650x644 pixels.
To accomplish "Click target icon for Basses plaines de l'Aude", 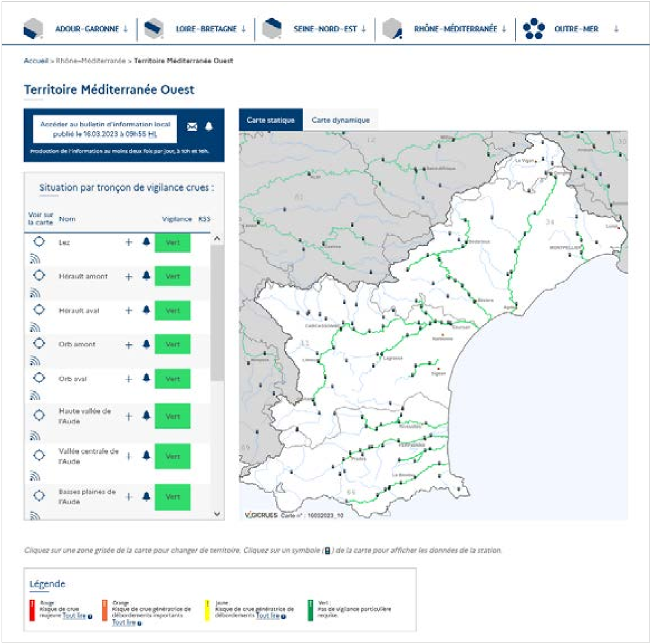I will [39, 496].
